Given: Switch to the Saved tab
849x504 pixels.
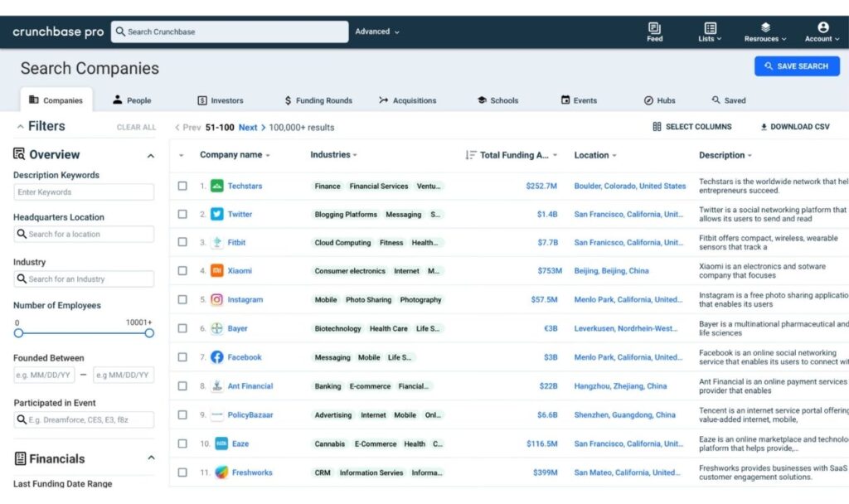Looking at the screenshot, I should pos(728,100).
